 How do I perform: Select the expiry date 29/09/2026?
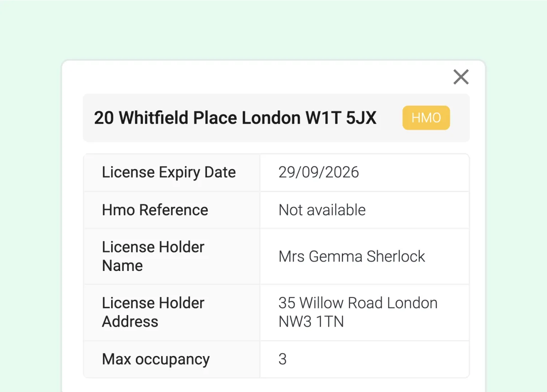pyautogui.click(x=319, y=172)
